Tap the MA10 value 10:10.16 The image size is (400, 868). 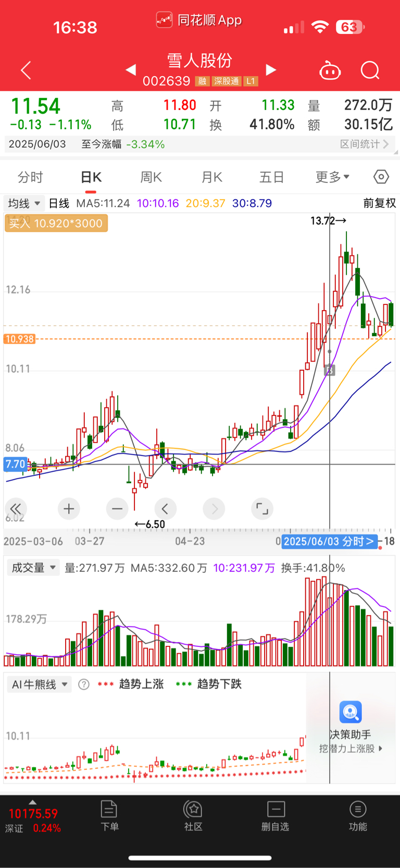click(158, 203)
